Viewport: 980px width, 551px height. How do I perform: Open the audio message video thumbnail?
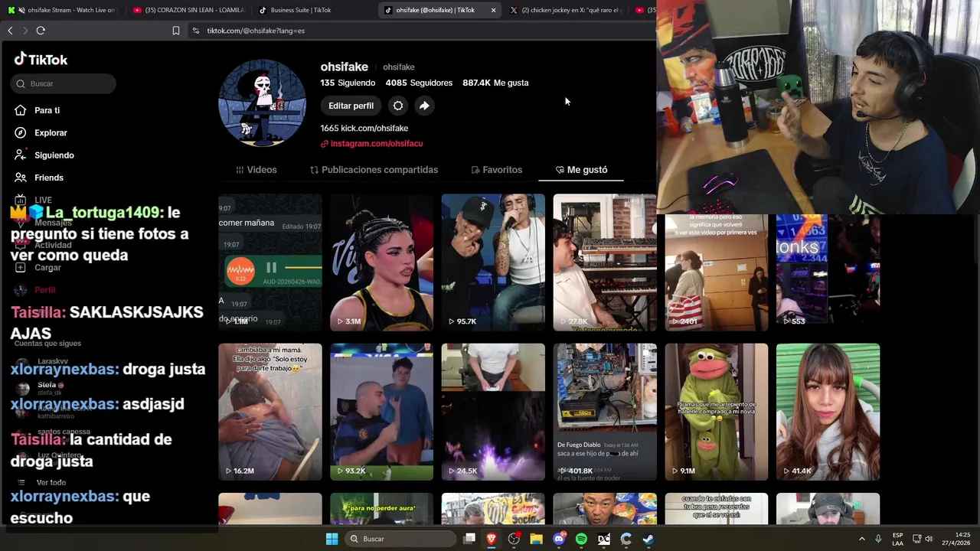(x=270, y=262)
